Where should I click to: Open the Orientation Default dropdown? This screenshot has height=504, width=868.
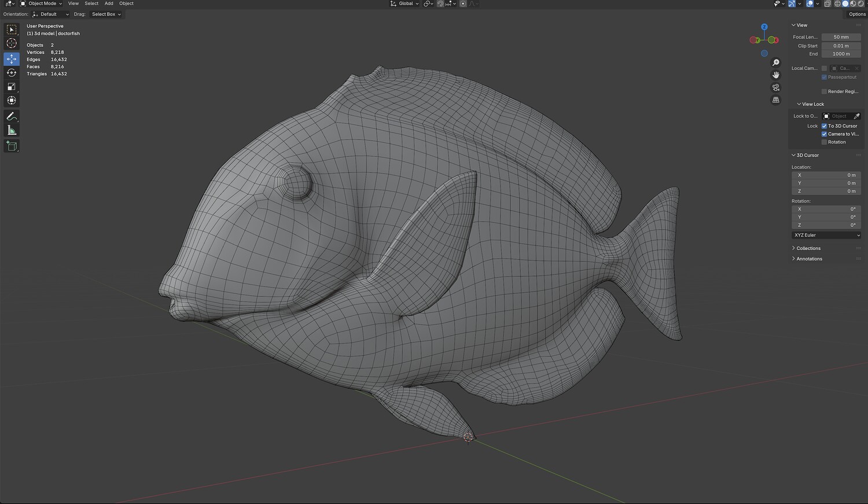[x=51, y=14]
